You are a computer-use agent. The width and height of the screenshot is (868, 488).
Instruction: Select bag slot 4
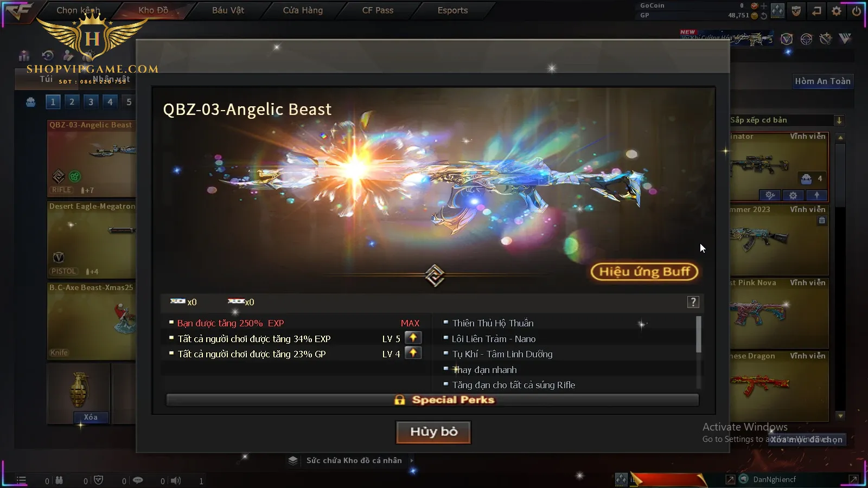110,101
